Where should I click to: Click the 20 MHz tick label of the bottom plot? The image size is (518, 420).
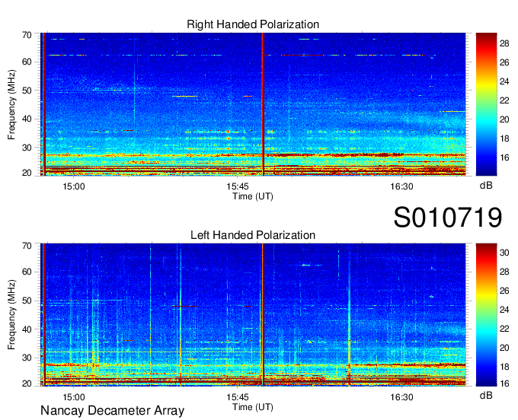[x=27, y=383]
